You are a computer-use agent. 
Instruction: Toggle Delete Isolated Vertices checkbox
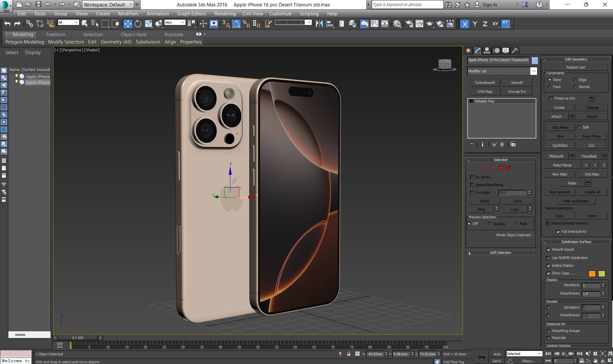[x=548, y=223]
